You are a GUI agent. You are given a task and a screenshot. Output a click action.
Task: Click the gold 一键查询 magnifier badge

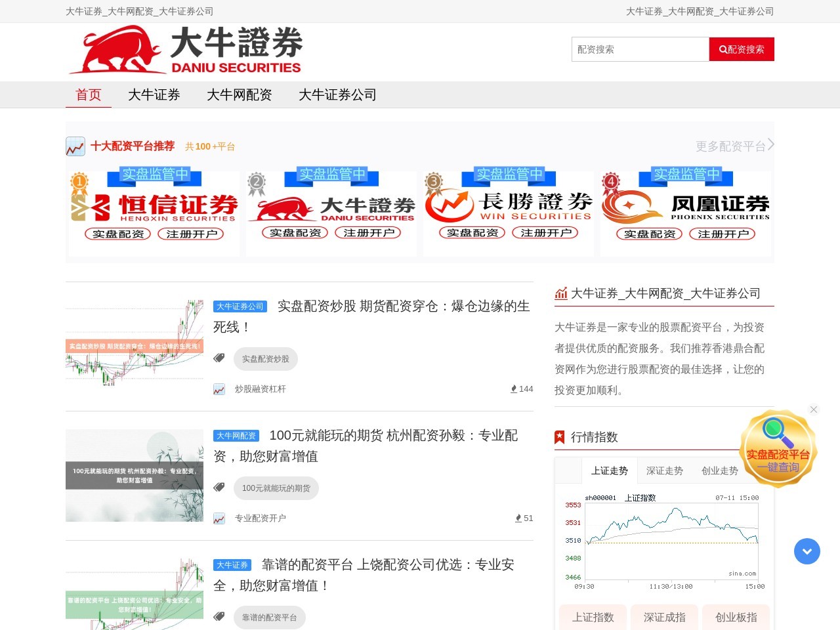[x=778, y=450]
